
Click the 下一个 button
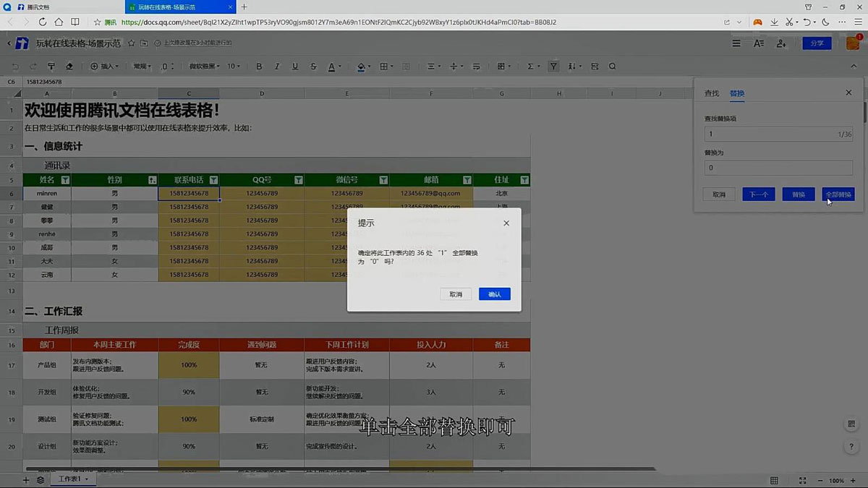pyautogui.click(x=759, y=194)
